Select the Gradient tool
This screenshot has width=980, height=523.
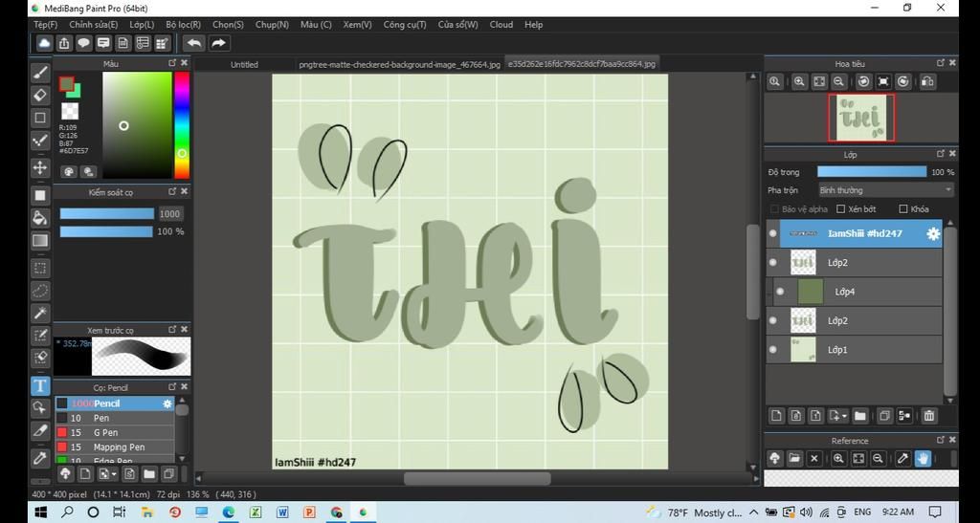(40, 240)
